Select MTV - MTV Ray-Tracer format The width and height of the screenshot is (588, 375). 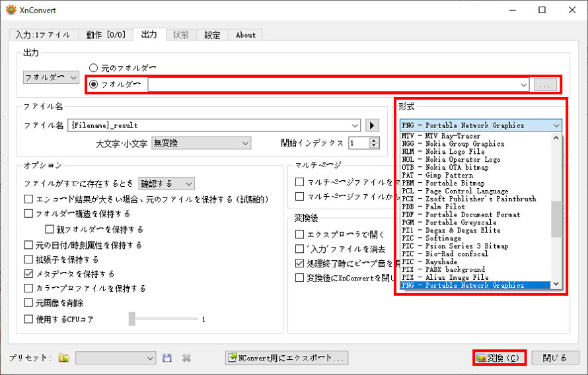(476, 136)
